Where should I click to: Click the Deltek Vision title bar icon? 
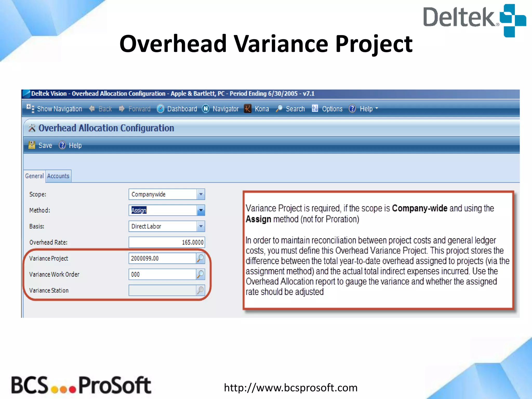pyautogui.click(x=26, y=94)
